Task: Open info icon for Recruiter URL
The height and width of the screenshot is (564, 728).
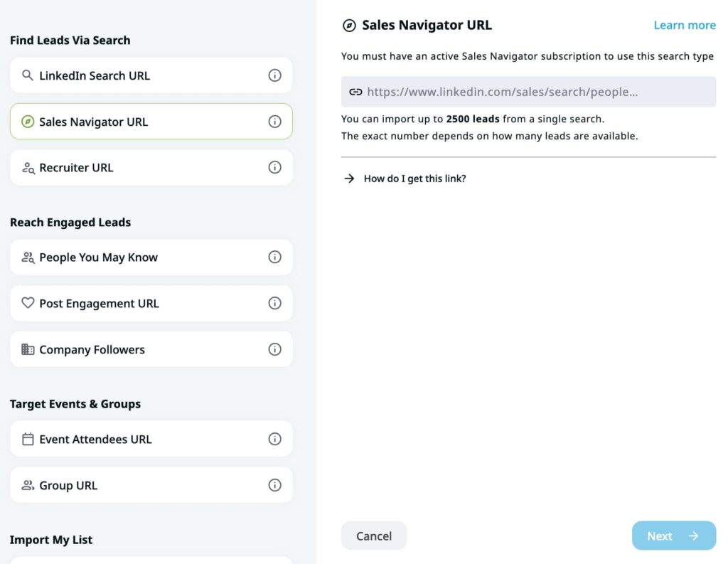Action: pyautogui.click(x=274, y=167)
